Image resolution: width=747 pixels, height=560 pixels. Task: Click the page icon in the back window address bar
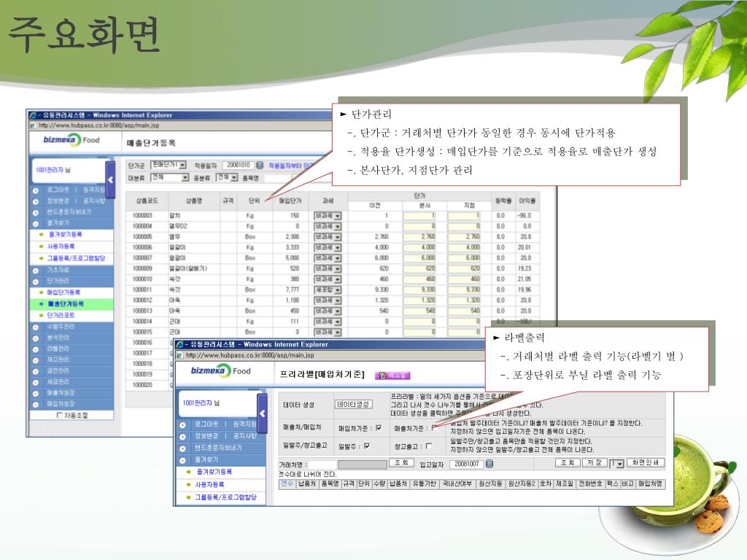pyautogui.click(x=33, y=125)
